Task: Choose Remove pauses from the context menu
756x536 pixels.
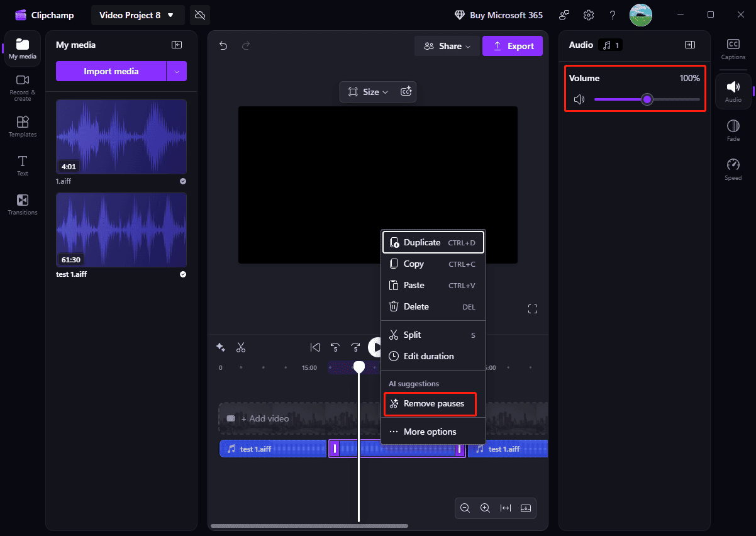Action: click(x=430, y=403)
